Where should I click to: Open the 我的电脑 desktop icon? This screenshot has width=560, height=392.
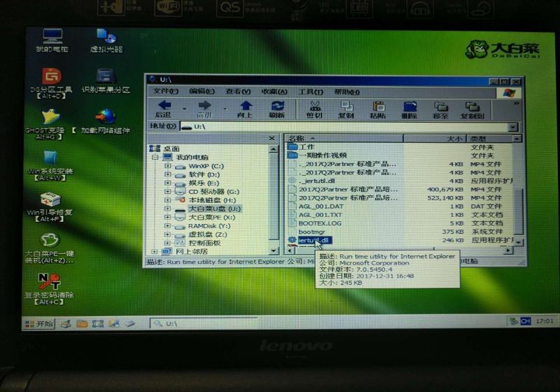tap(52, 41)
